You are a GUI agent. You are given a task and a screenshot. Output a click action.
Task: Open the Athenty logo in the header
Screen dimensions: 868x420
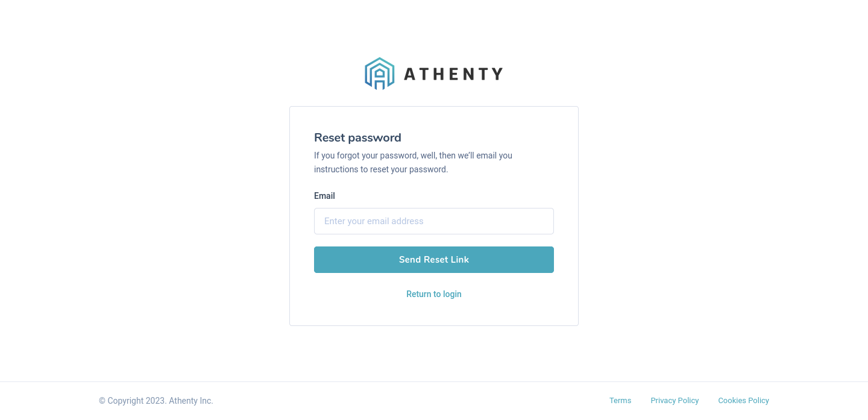434,73
